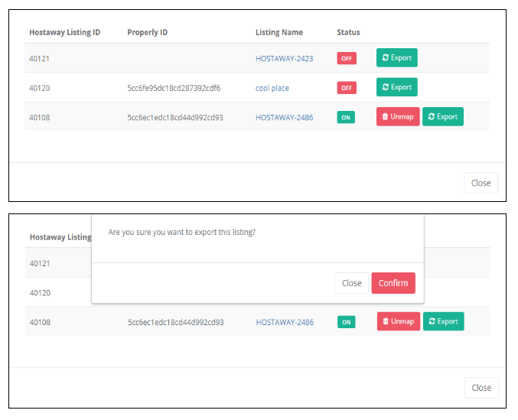Image resolution: width=518 pixels, height=420 pixels.
Task: Open the HOSTAWAY-2423 listing link
Action: point(284,58)
